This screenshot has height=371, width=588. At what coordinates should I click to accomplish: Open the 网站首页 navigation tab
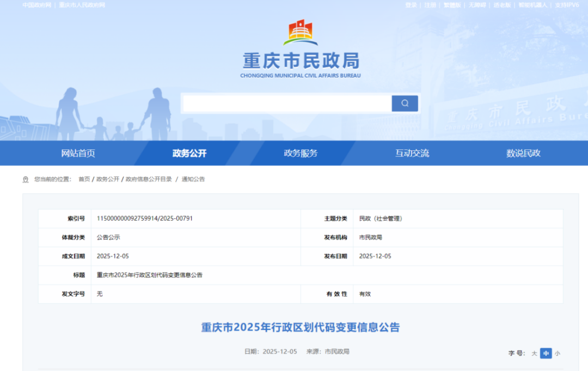78,153
